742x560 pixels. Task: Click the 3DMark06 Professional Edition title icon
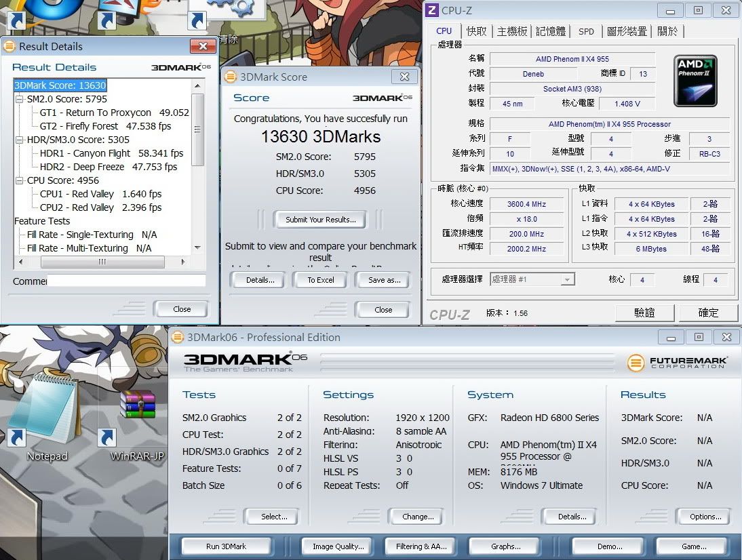(x=178, y=337)
